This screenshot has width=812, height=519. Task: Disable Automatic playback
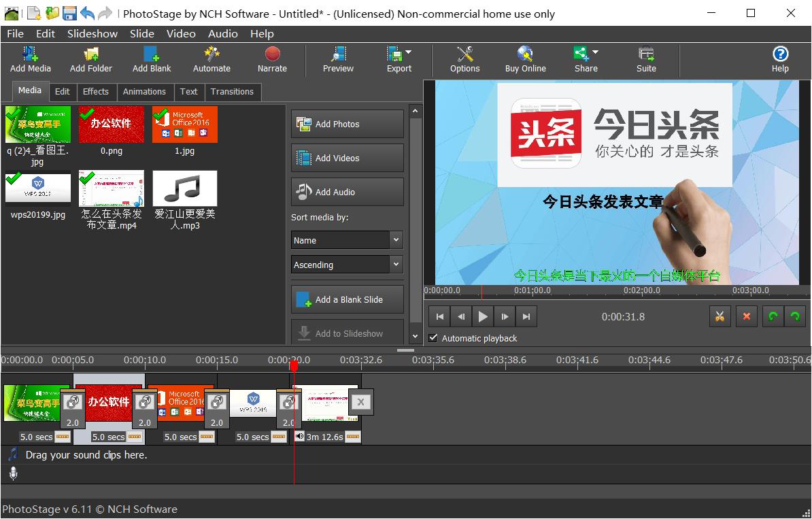coord(433,338)
